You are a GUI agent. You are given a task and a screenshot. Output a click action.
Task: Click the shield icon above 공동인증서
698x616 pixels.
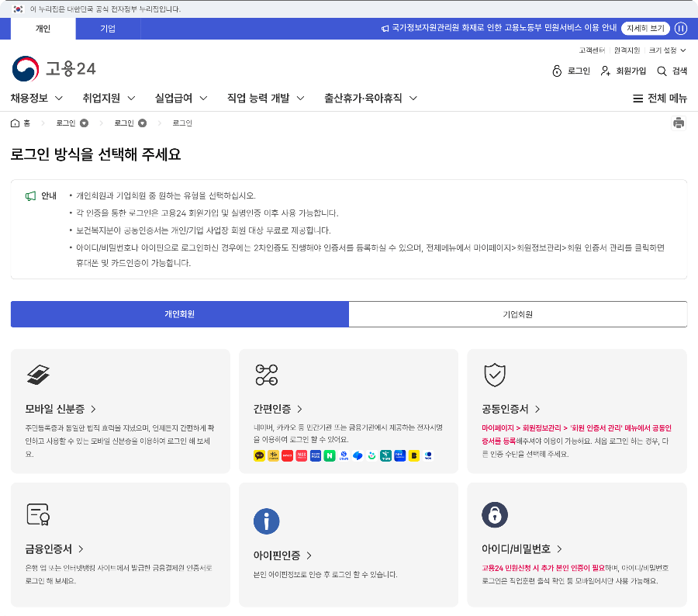(x=495, y=375)
